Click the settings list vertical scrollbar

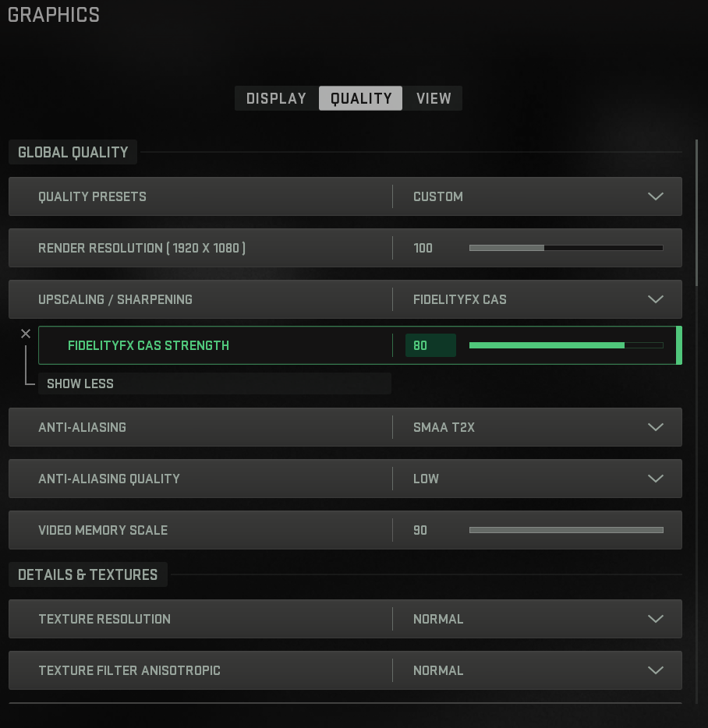coord(697,210)
